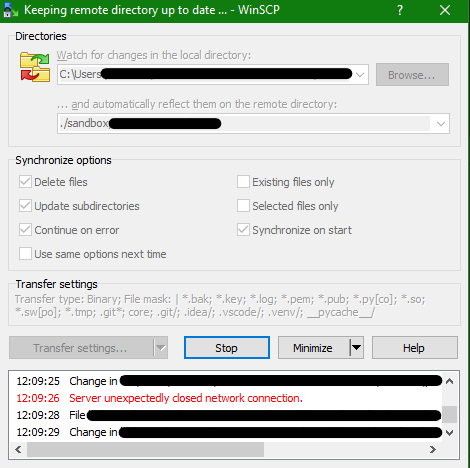Click the horizontal log scrollbar thumb
The image size is (470, 468).
point(145,450)
